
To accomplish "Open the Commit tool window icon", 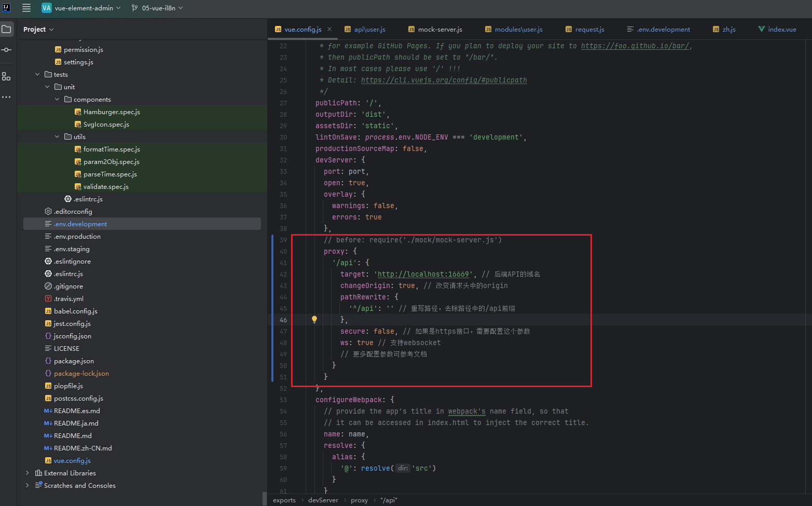I will [7, 50].
